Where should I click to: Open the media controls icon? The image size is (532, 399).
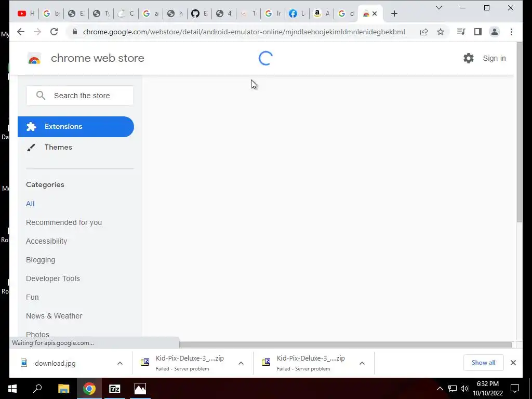461,32
